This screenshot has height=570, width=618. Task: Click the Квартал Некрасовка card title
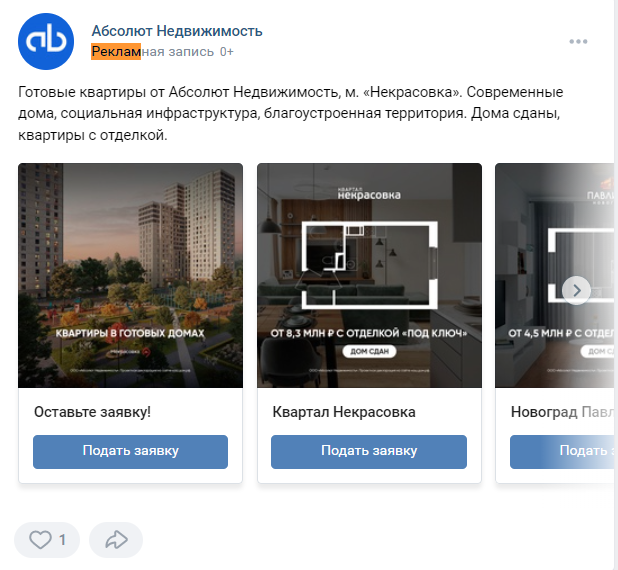click(344, 412)
